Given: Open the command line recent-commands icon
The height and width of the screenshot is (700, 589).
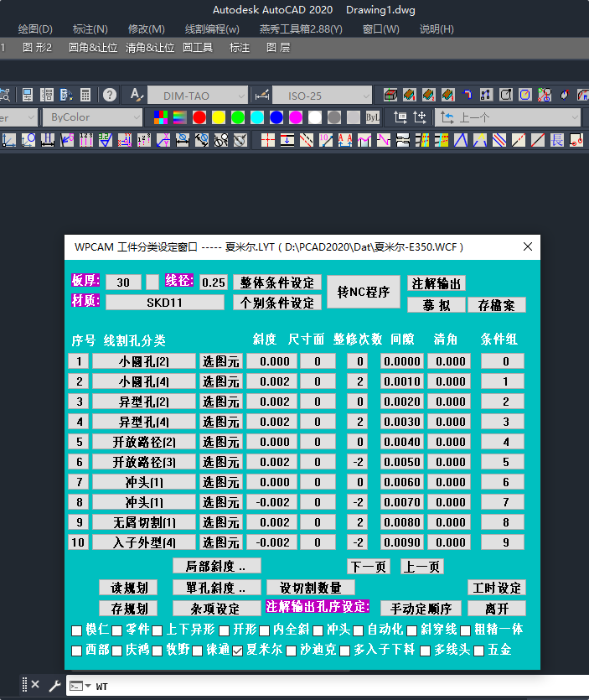Looking at the screenshot, I should click(x=80, y=686).
